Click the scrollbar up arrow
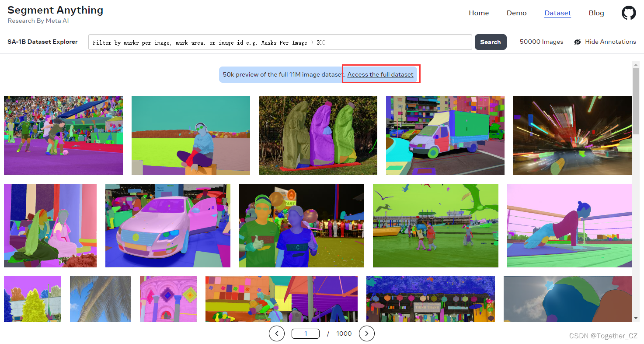Image resolution: width=644 pixels, height=344 pixels. (636, 64)
